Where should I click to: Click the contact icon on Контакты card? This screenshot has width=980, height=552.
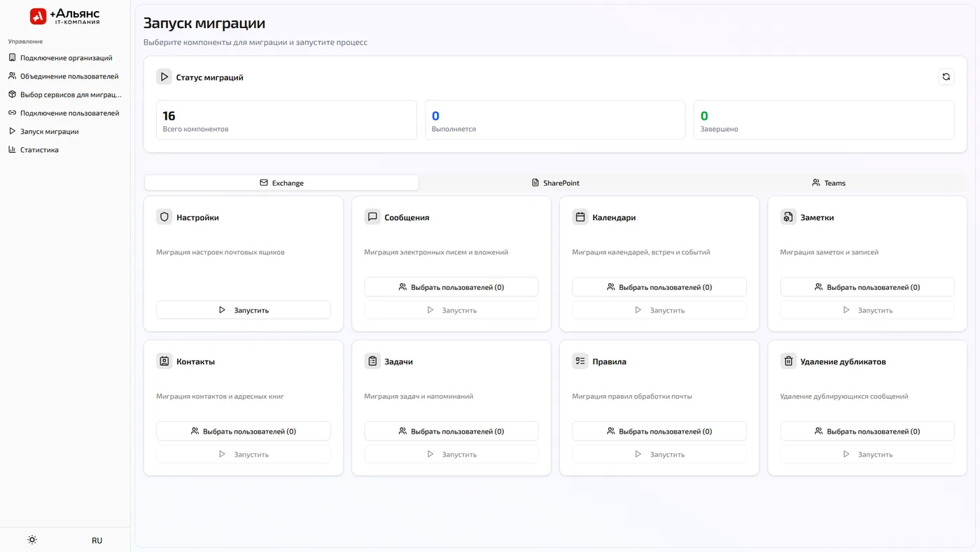click(164, 361)
